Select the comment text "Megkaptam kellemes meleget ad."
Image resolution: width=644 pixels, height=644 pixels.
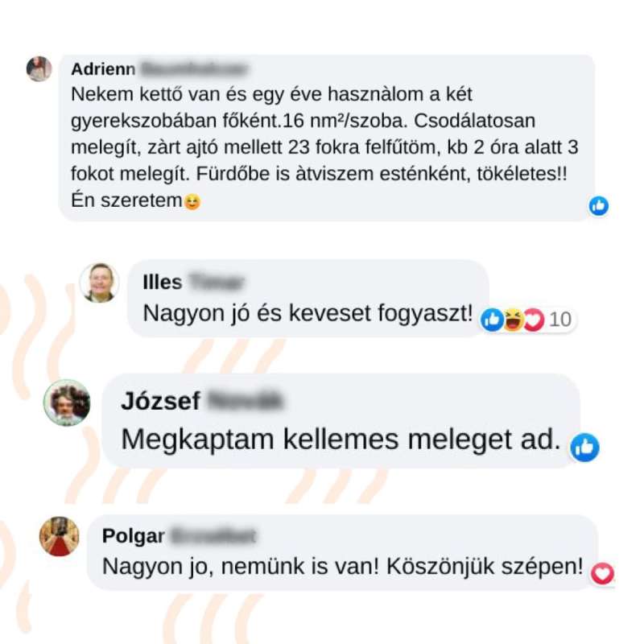pos(341,440)
